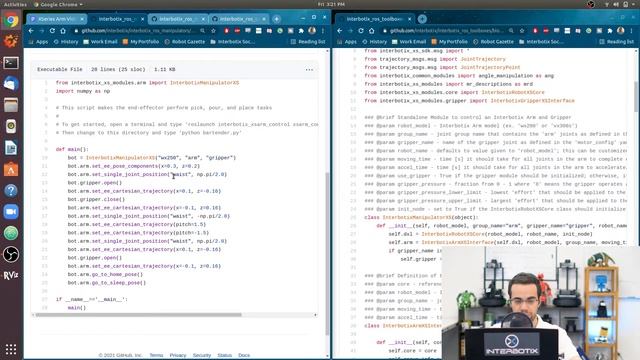Launch RViz from the dock
Viewport: 640px width, 360px height.
[x=11, y=276]
